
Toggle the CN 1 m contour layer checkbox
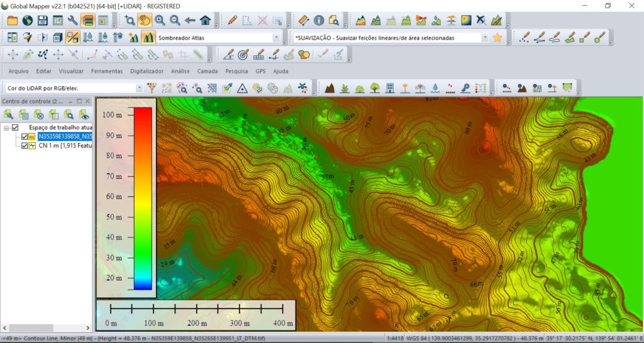[25, 145]
